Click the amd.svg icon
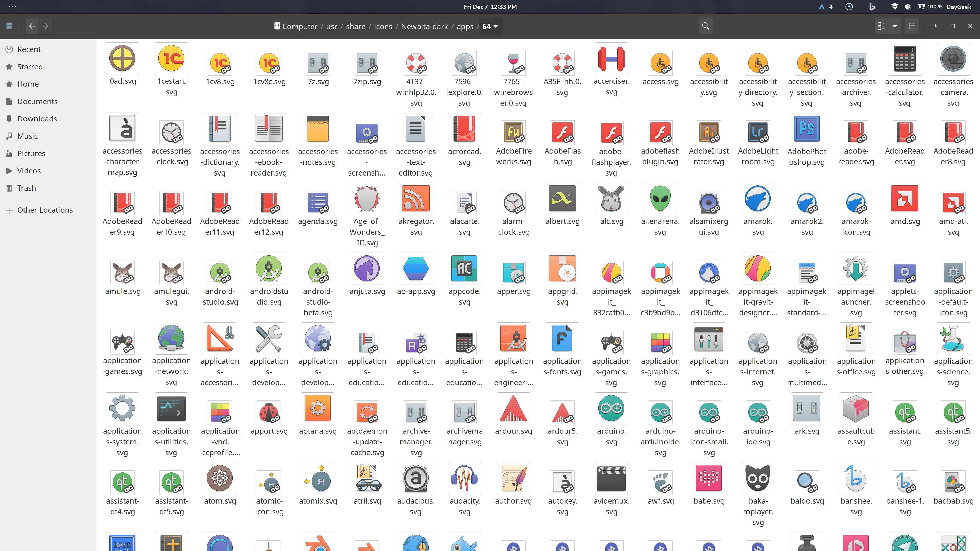Screen dimensions: 980x551 tap(905, 198)
